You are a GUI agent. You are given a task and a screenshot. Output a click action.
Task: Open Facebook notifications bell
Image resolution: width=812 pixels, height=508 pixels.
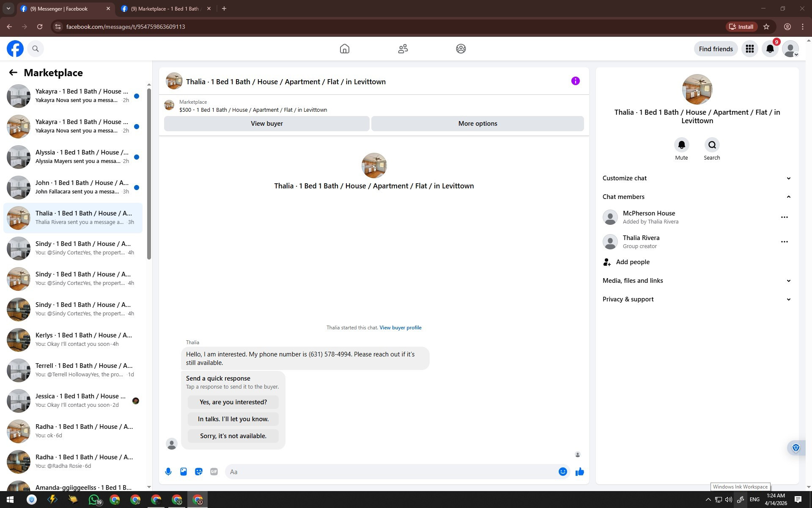[770, 49]
